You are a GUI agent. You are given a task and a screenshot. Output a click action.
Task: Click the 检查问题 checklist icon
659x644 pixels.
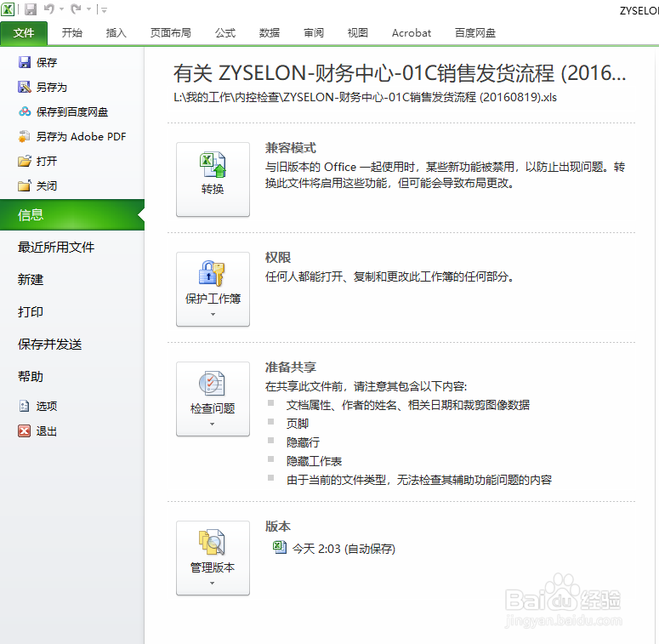213,383
